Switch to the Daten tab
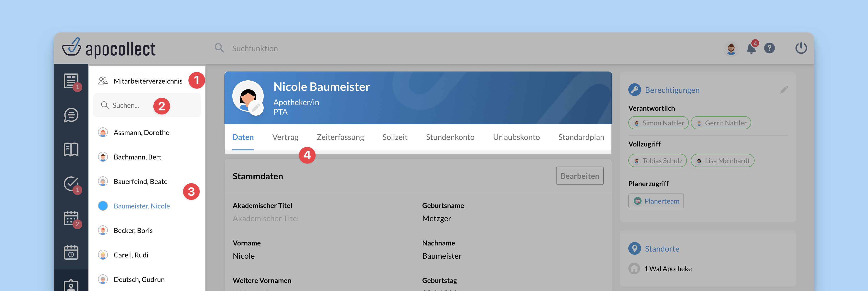This screenshot has width=868, height=291. click(x=243, y=137)
